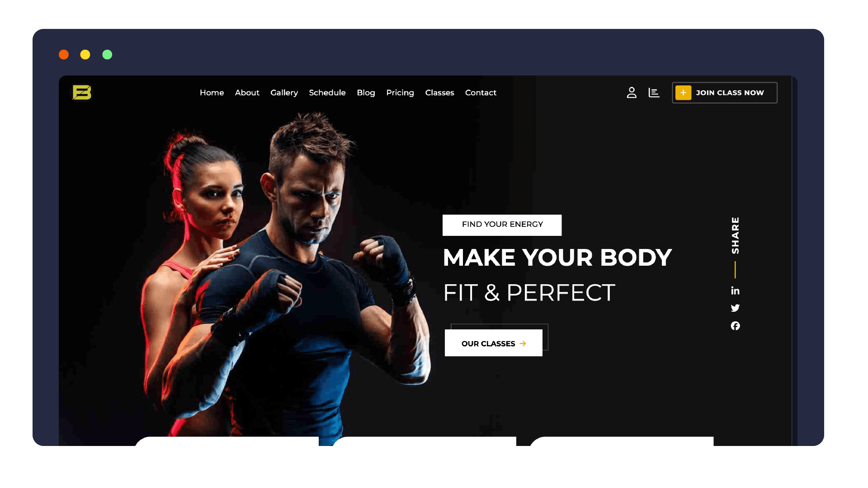Select the Pricing menu item
The width and height of the screenshot is (868, 488).
click(400, 92)
